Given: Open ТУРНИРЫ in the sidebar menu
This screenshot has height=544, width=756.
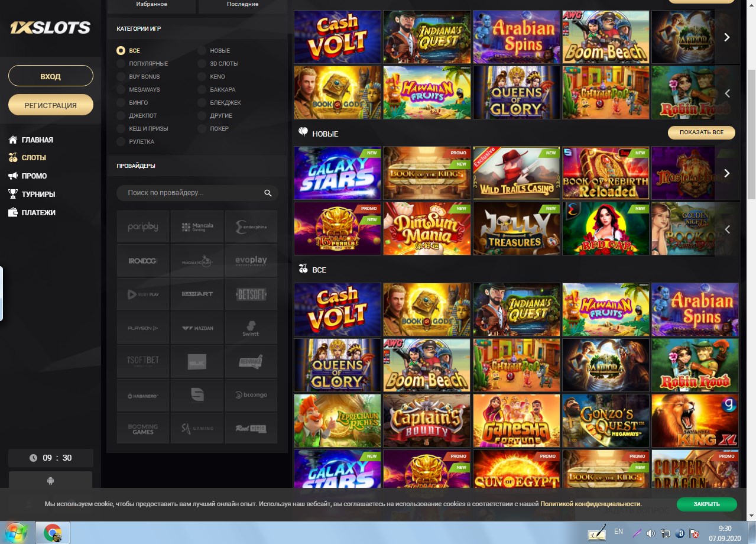Looking at the screenshot, I should [x=31, y=194].
